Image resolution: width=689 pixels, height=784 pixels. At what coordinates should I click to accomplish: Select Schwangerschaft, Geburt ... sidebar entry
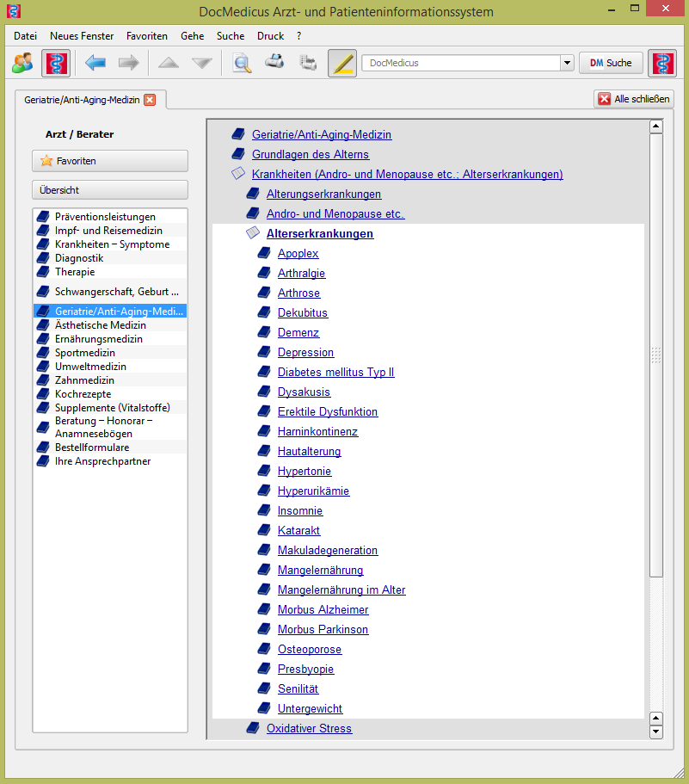click(110, 292)
